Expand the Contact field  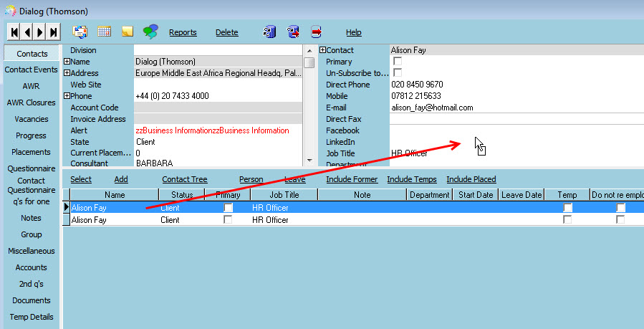point(322,50)
